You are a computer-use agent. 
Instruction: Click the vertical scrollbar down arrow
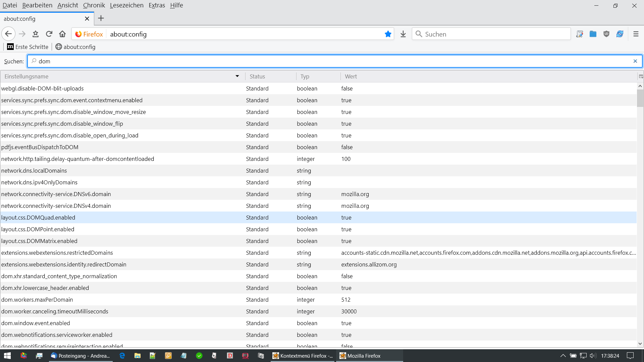tap(640, 344)
